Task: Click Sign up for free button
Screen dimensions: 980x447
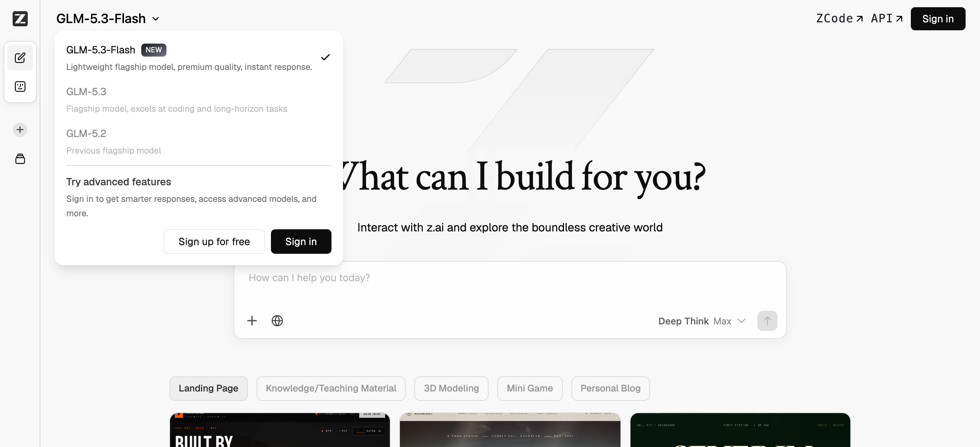Action: pos(214,242)
